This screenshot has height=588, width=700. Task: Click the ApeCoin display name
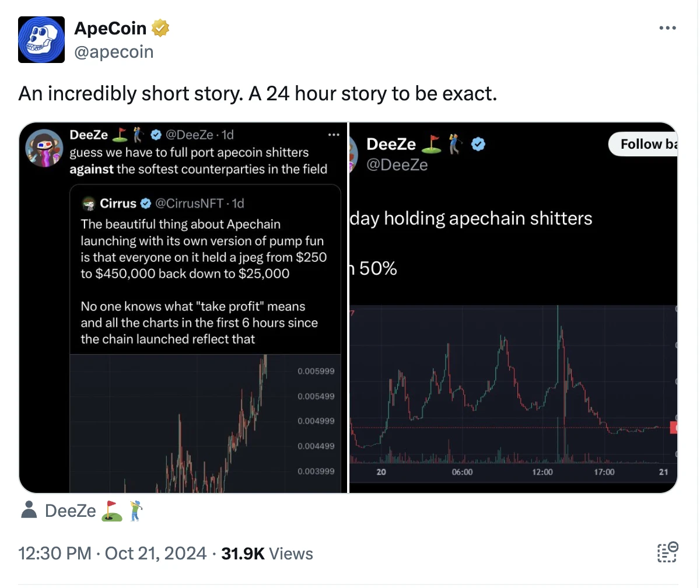(110, 27)
